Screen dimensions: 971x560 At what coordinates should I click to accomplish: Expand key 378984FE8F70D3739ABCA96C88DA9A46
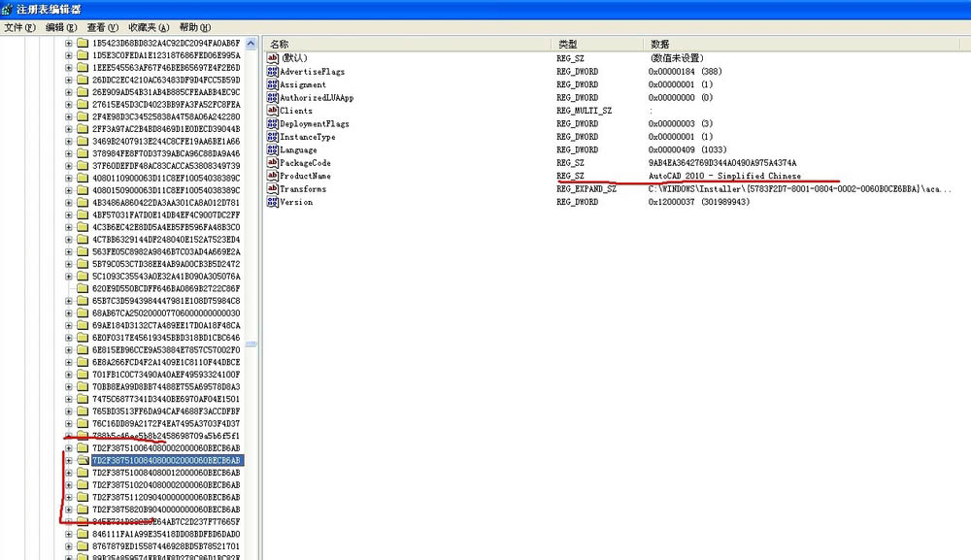pyautogui.click(x=69, y=153)
